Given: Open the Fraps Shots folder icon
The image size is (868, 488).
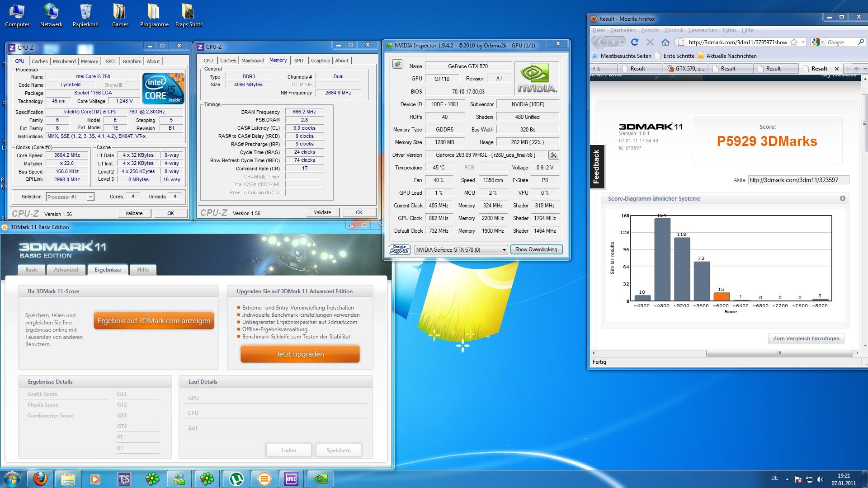Looking at the screenshot, I should pos(189,15).
